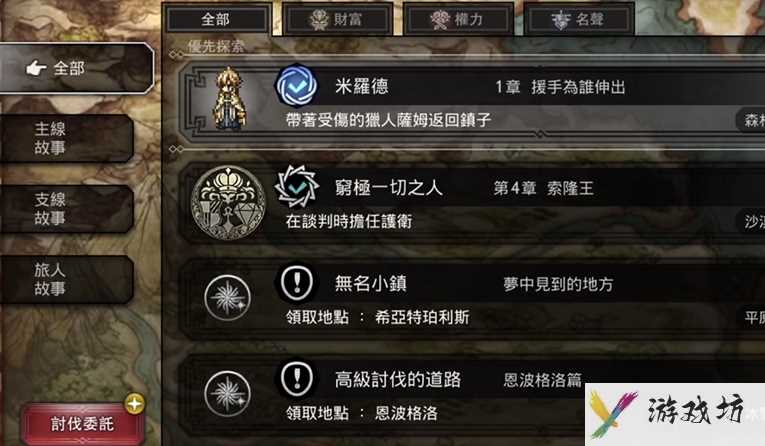This screenshot has width=765, height=446.
Task: Click the 米羅德 character sprite portrait
Action: 229,99
